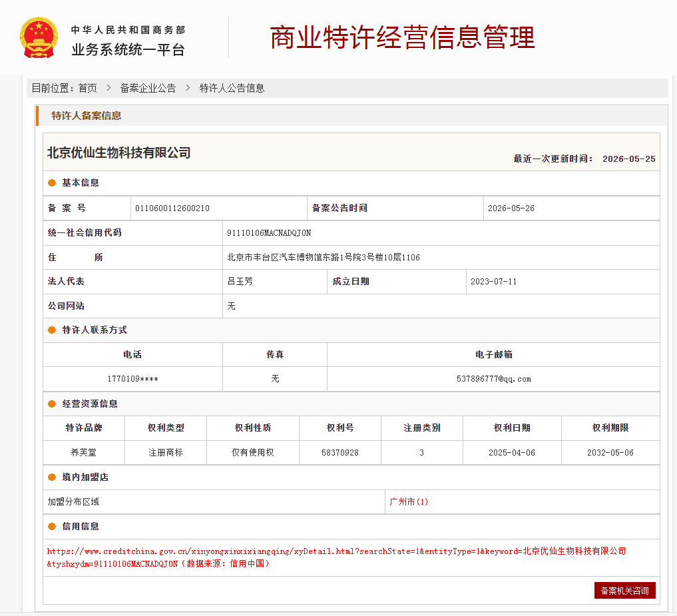Select filing number 0110600112600210
Image resolution: width=677 pixels, height=616 pixels.
pos(172,208)
